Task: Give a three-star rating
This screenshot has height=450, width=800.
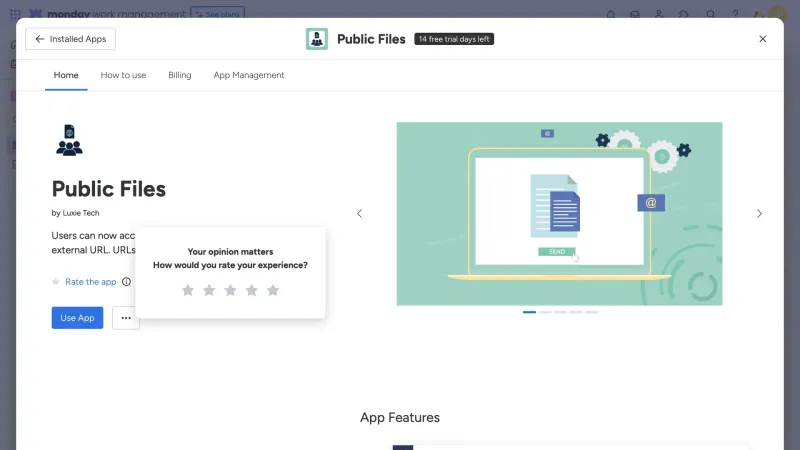Action: pos(231,290)
